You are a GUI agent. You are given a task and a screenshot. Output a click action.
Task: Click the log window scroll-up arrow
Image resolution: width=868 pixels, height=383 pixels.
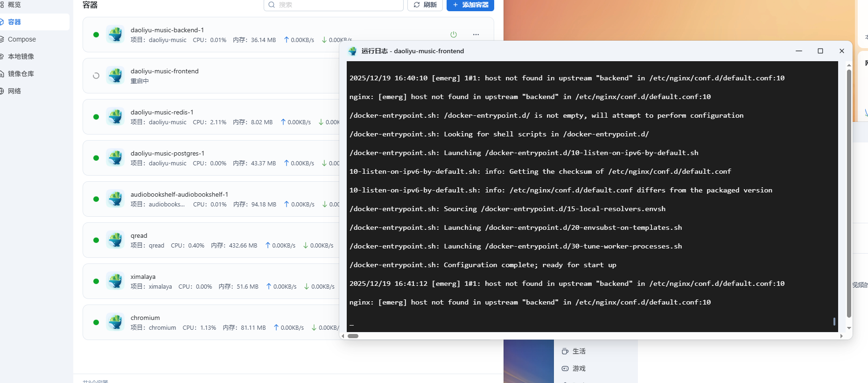click(849, 65)
